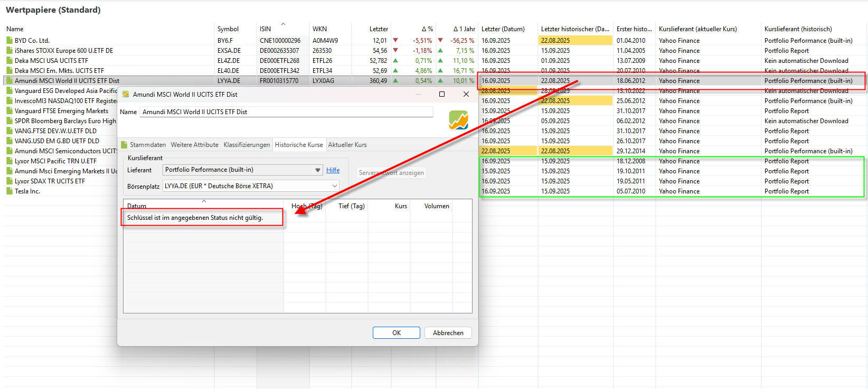Viewport: 868px width, 389px height.
Task: Click the green up arrow for Deka MSCI USA
Action: (x=395, y=61)
